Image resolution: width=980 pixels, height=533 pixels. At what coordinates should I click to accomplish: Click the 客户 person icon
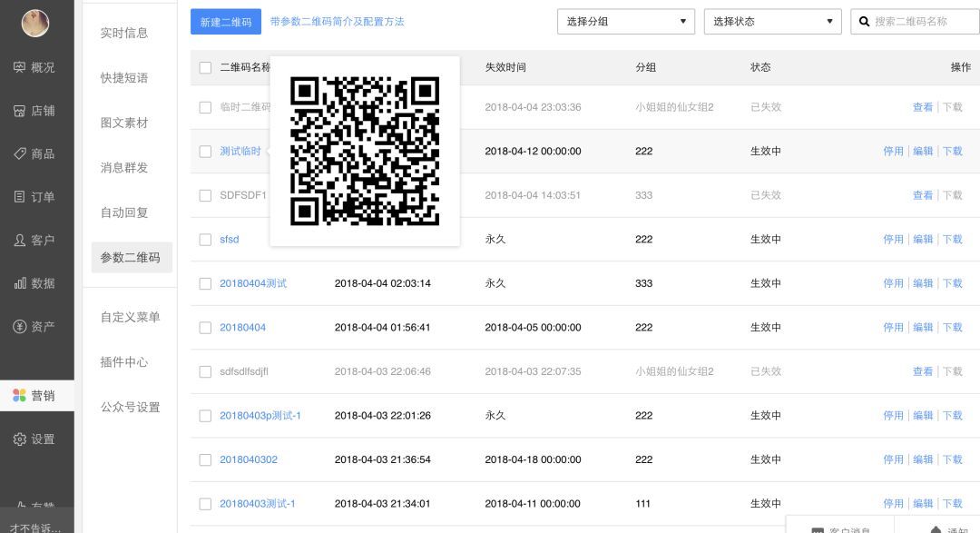click(19, 241)
